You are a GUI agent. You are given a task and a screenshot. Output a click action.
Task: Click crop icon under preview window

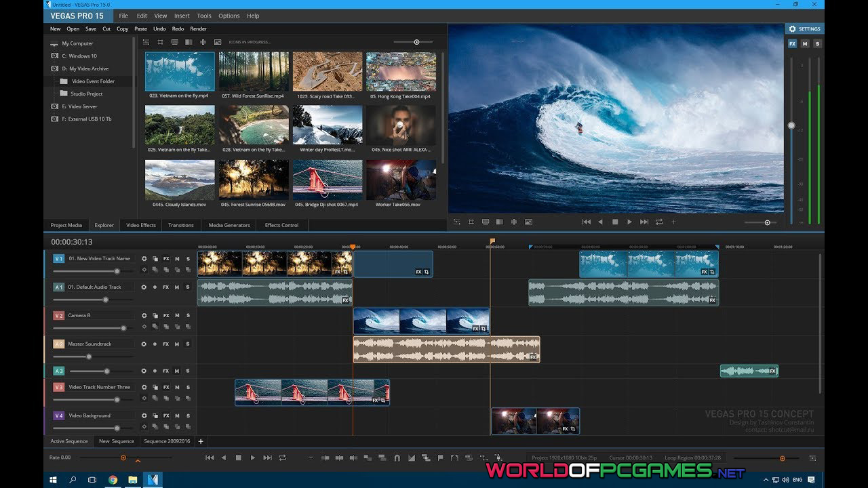(x=471, y=222)
